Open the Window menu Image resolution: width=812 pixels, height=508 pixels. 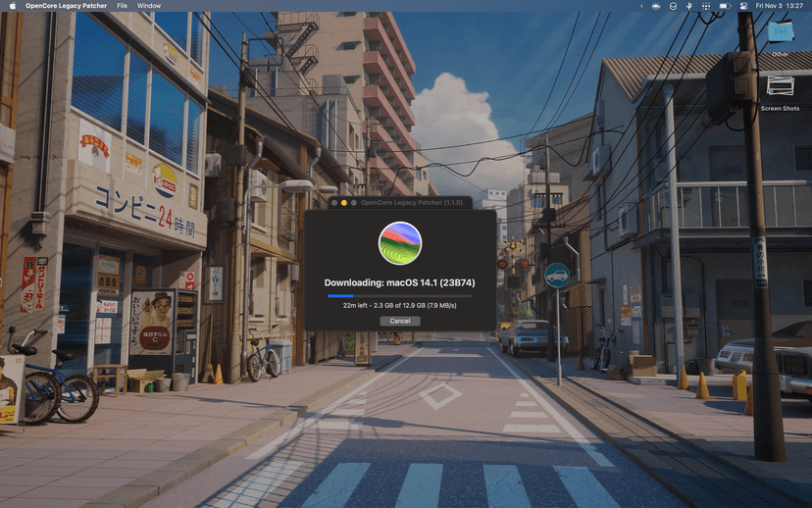click(x=149, y=6)
